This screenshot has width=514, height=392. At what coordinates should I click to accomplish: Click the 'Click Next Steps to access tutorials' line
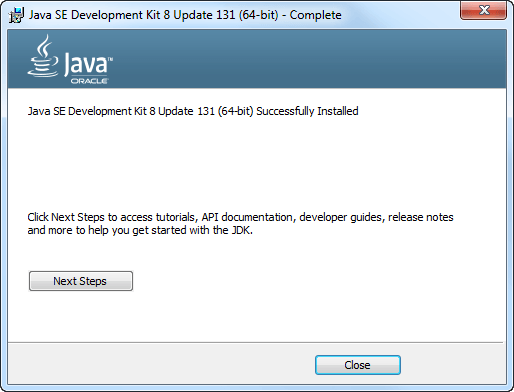240,217
